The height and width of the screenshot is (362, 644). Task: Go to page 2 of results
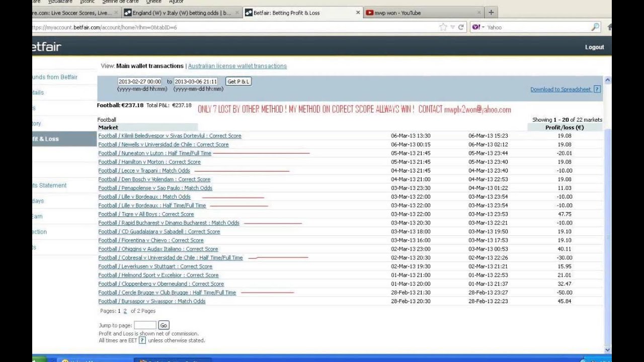click(x=125, y=311)
